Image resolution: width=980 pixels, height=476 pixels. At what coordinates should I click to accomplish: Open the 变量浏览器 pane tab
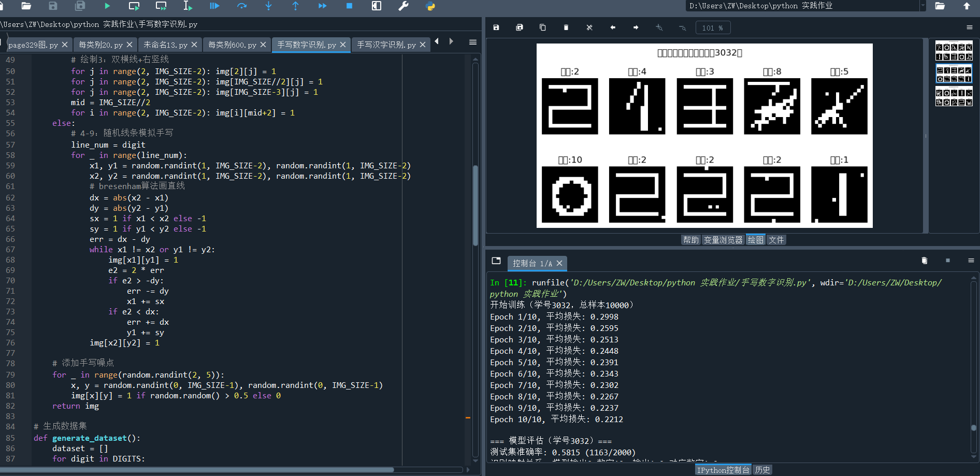723,240
